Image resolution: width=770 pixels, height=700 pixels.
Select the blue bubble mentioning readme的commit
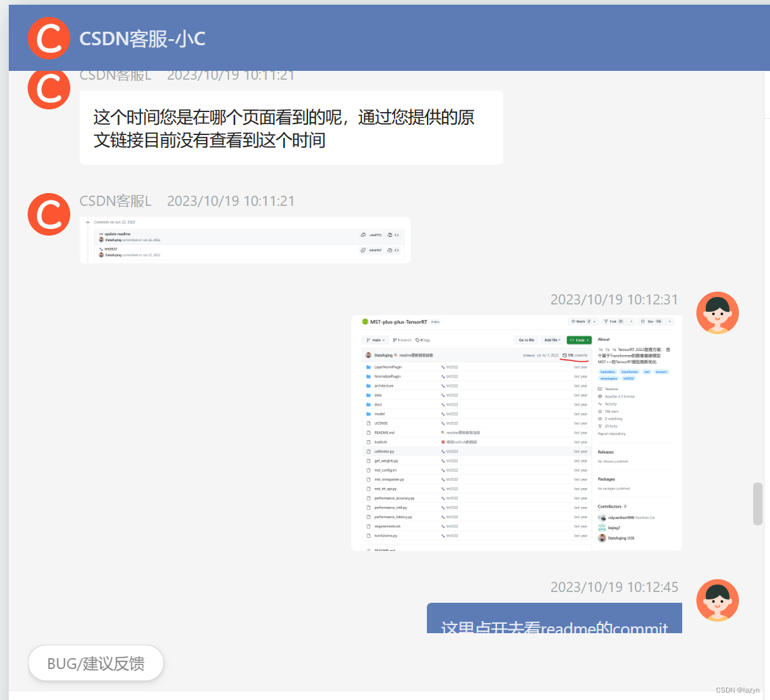pos(555,618)
